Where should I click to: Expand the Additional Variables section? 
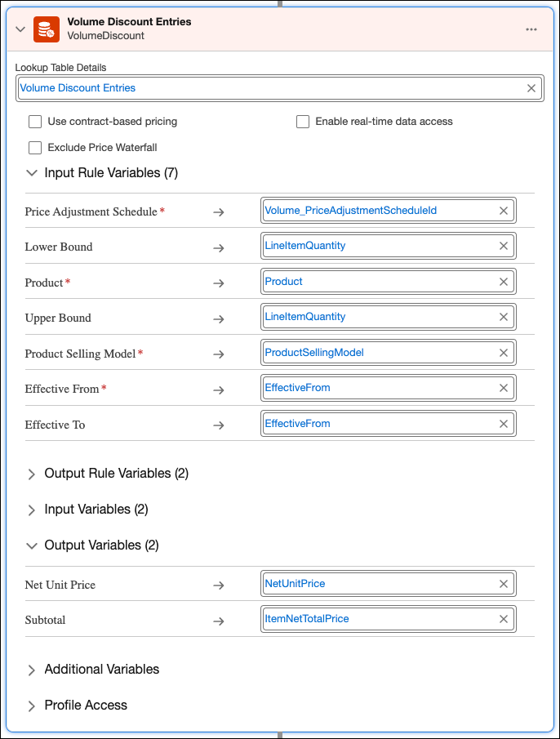point(32,670)
